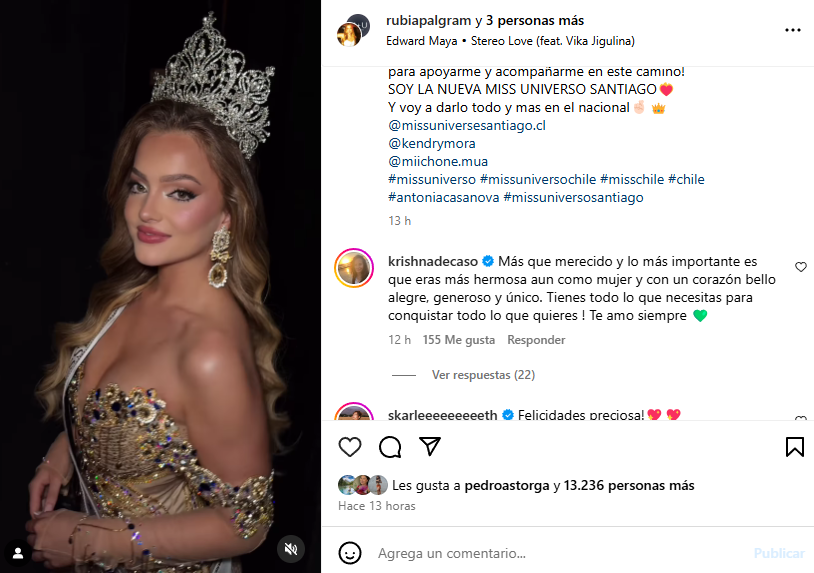Show tagged people on the photo
The width and height of the screenshot is (814, 573).
click(x=18, y=552)
